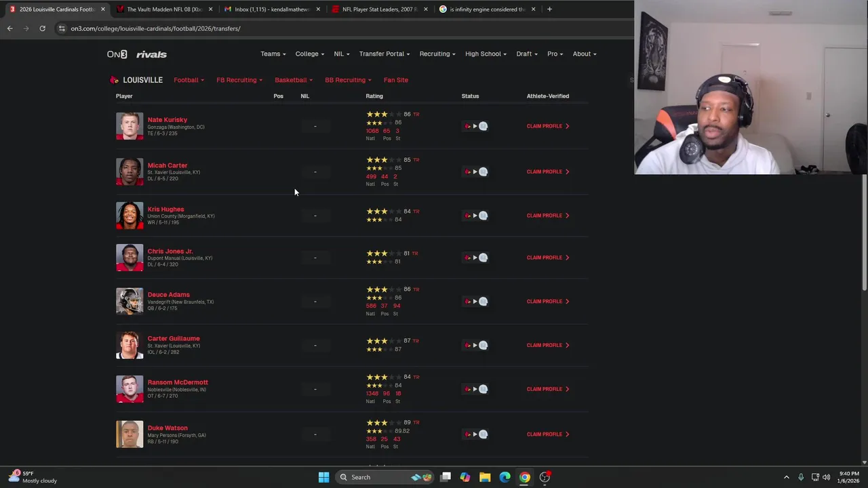
Task: Click Kris Hughes headshot thumbnail
Action: [130, 216]
